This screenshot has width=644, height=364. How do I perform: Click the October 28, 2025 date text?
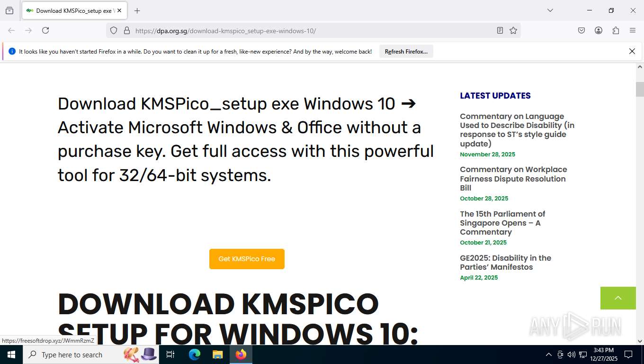[x=484, y=199]
